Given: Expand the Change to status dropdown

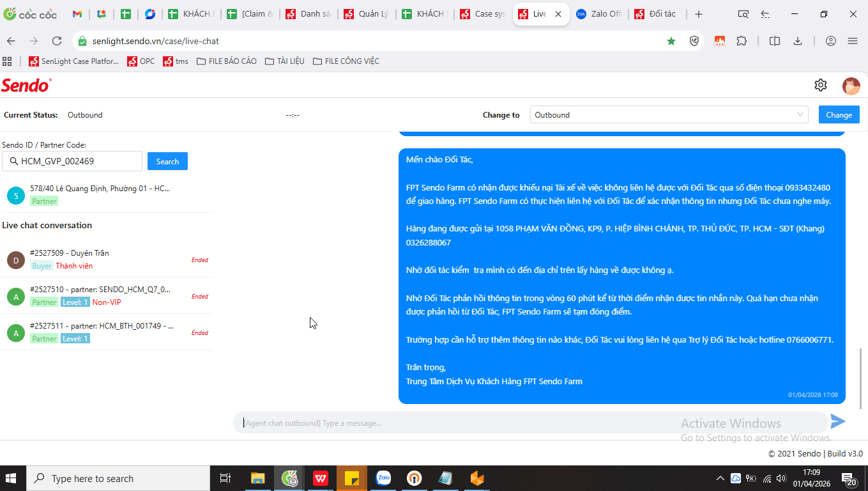Looking at the screenshot, I should [669, 115].
